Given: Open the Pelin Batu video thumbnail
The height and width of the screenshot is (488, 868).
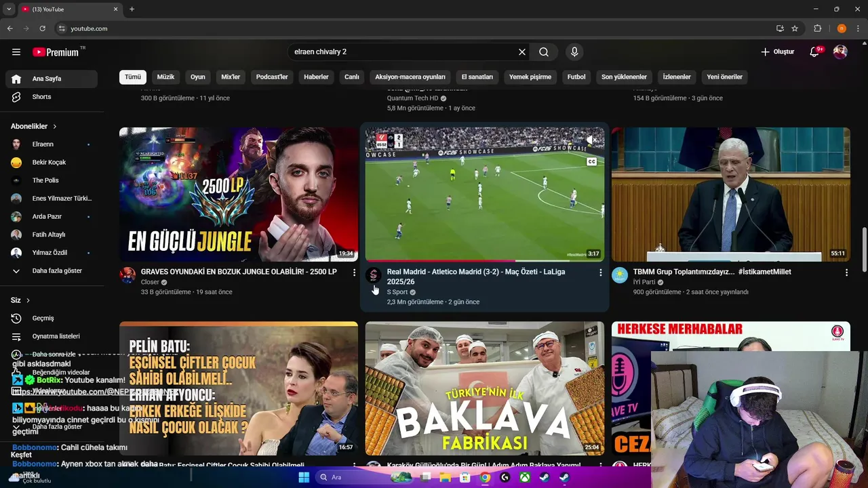Looking at the screenshot, I should click(x=239, y=388).
